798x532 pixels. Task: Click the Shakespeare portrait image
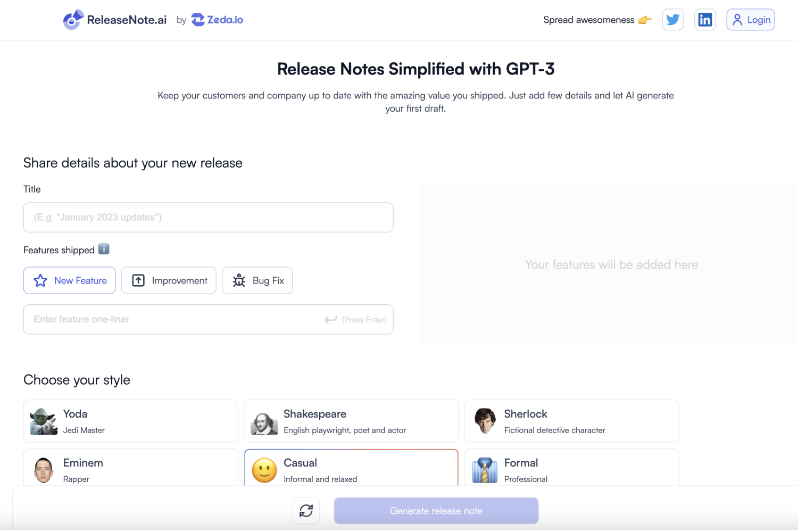(264, 423)
